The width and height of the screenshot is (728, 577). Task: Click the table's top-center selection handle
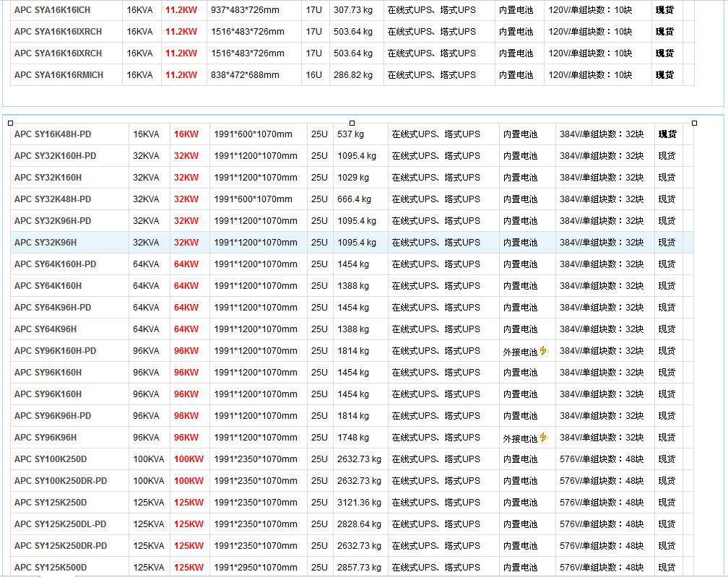tap(352, 123)
